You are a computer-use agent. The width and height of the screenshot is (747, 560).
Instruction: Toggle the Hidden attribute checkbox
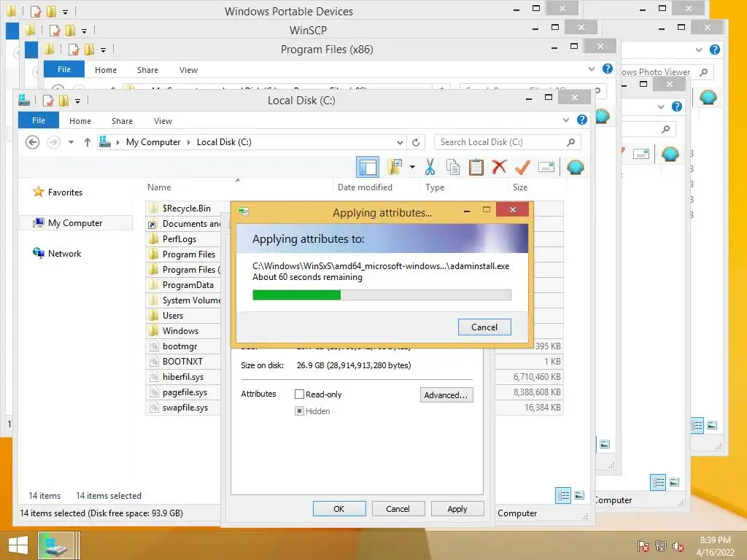pyautogui.click(x=299, y=411)
